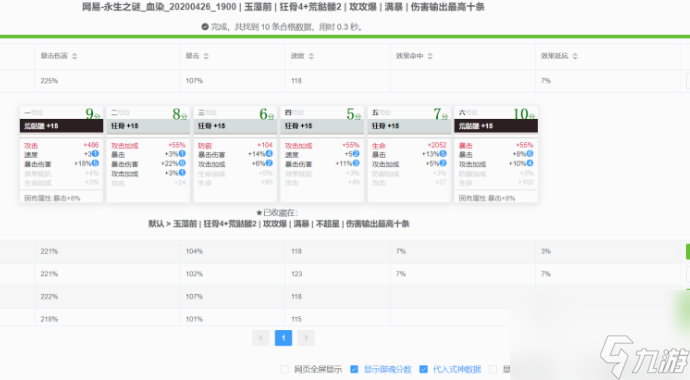This screenshot has width=690, height=380.
Task: Select row with 221% and 104% crit
Action: (345, 252)
